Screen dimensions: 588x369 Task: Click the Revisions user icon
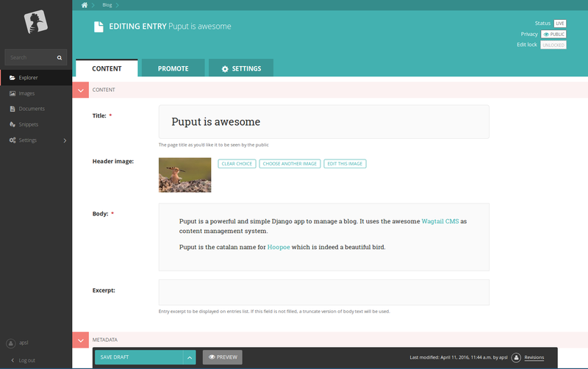click(x=516, y=357)
